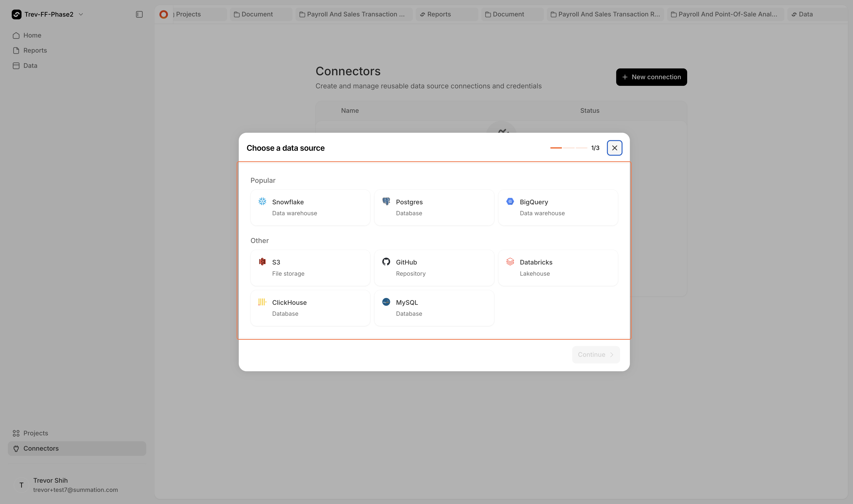Open Projects in the bottom sidebar
Image resolution: width=853 pixels, height=504 pixels.
pyautogui.click(x=77, y=433)
